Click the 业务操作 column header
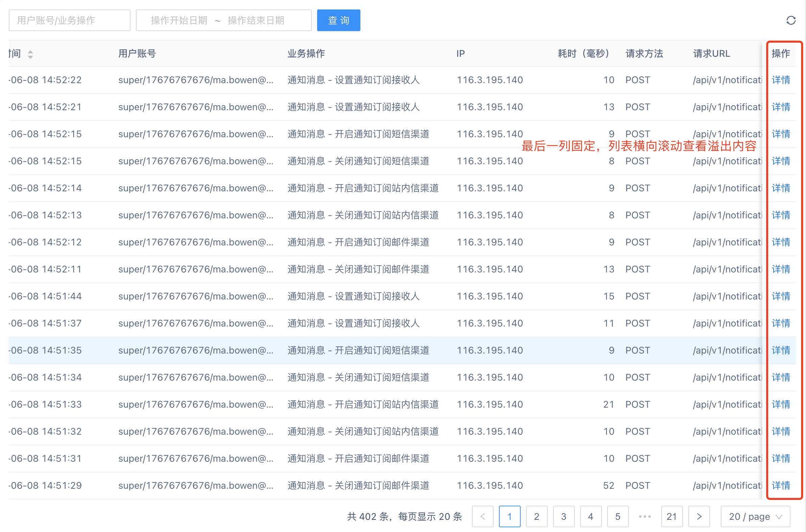 [x=306, y=54]
